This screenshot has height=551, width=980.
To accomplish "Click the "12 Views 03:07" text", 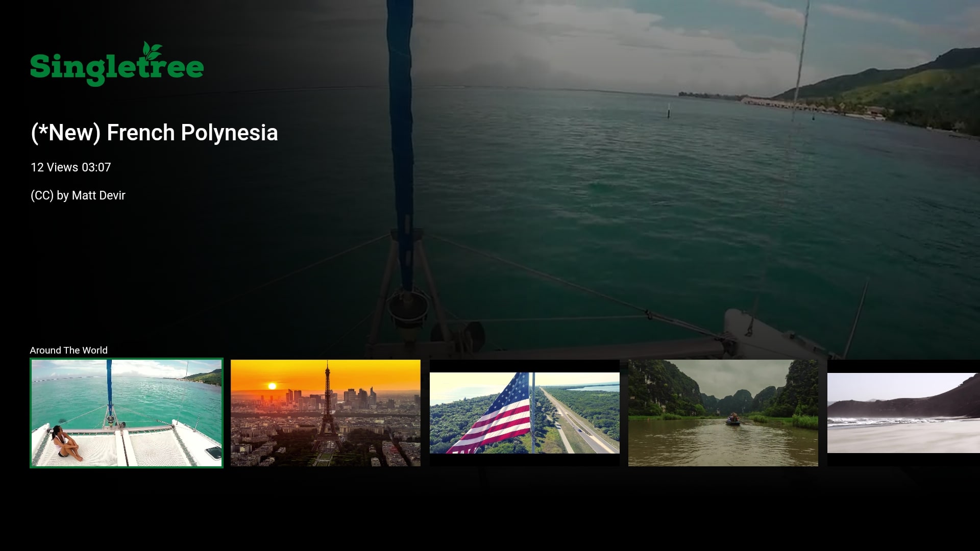I will coord(71,167).
